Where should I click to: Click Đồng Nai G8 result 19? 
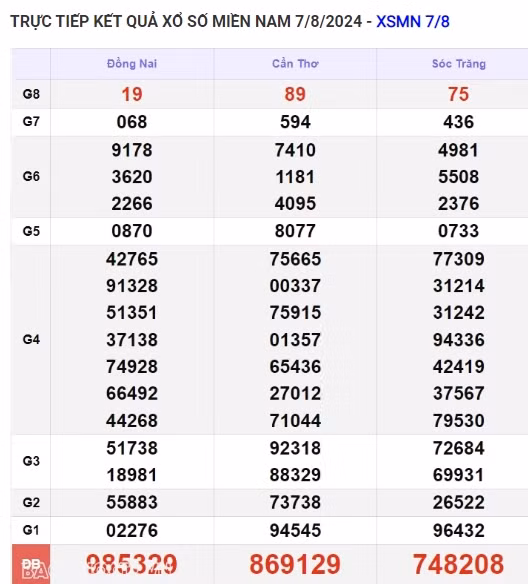point(132,94)
